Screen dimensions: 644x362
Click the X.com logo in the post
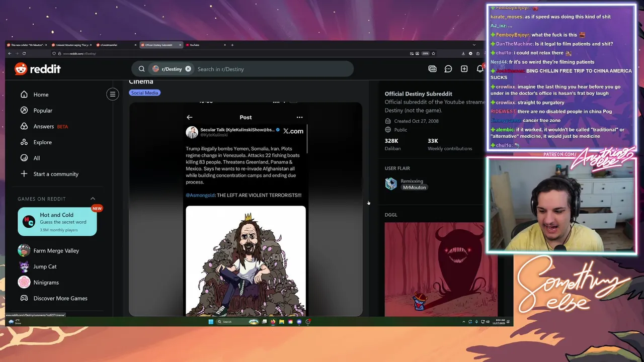click(293, 131)
